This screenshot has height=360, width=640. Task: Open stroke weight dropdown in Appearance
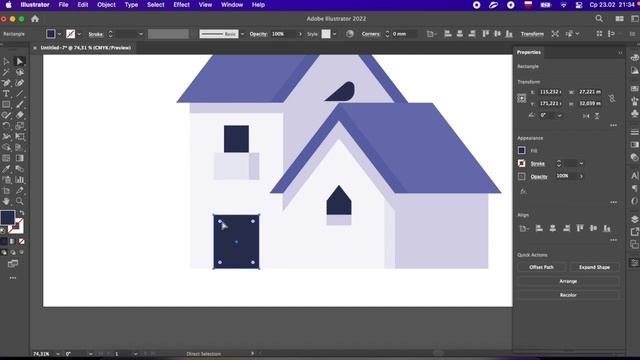[x=581, y=164]
